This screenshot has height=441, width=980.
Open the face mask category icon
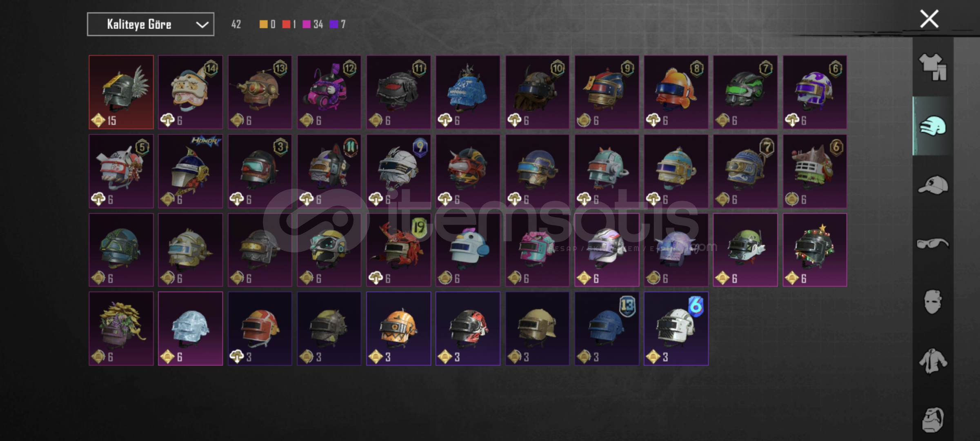click(x=933, y=302)
